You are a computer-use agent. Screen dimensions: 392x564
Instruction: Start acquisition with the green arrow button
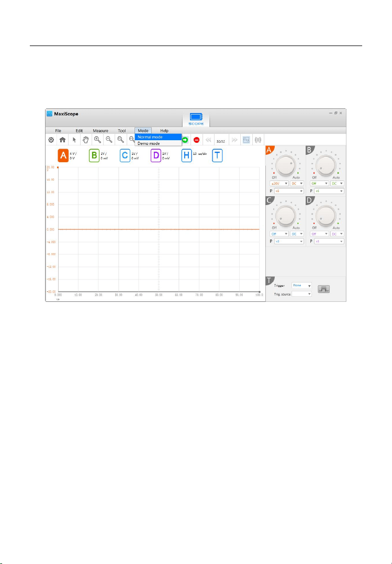point(185,140)
